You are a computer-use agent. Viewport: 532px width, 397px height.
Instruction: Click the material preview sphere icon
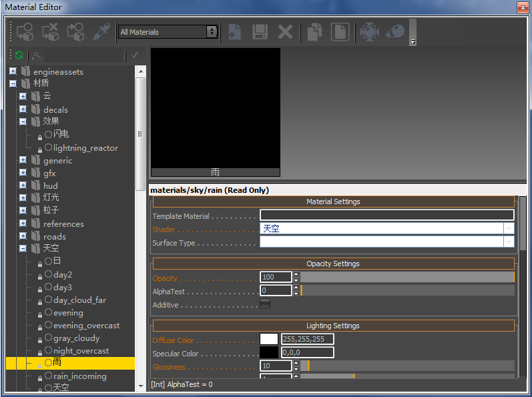395,32
